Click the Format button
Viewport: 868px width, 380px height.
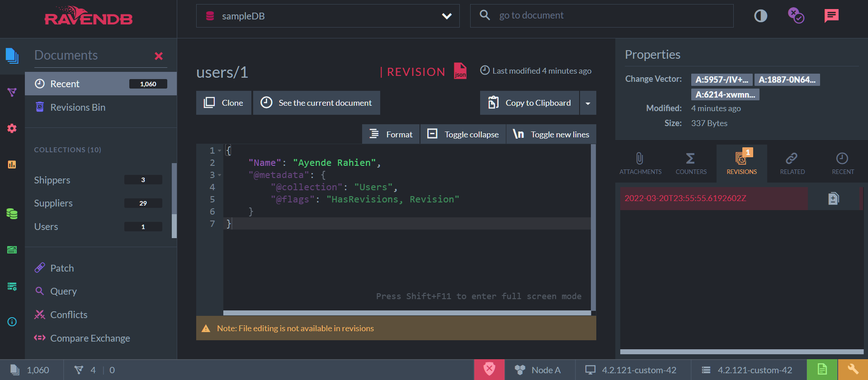click(391, 134)
